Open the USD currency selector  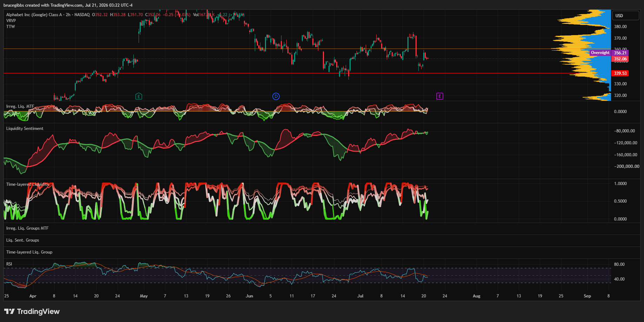626,15
